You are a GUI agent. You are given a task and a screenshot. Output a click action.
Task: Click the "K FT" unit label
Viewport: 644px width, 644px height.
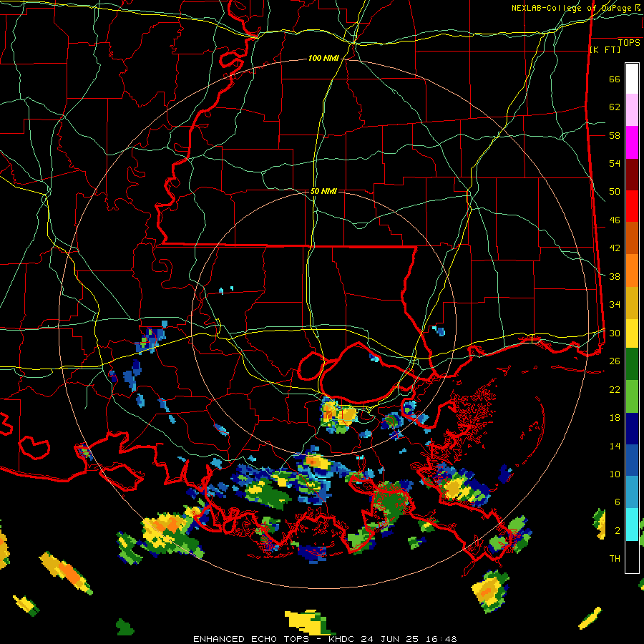[x=605, y=50]
